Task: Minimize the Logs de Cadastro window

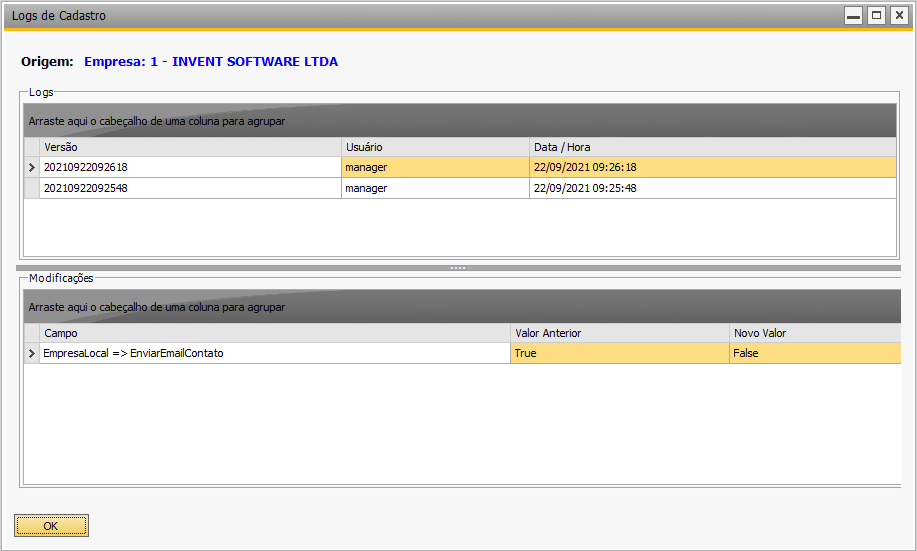Action: (854, 16)
